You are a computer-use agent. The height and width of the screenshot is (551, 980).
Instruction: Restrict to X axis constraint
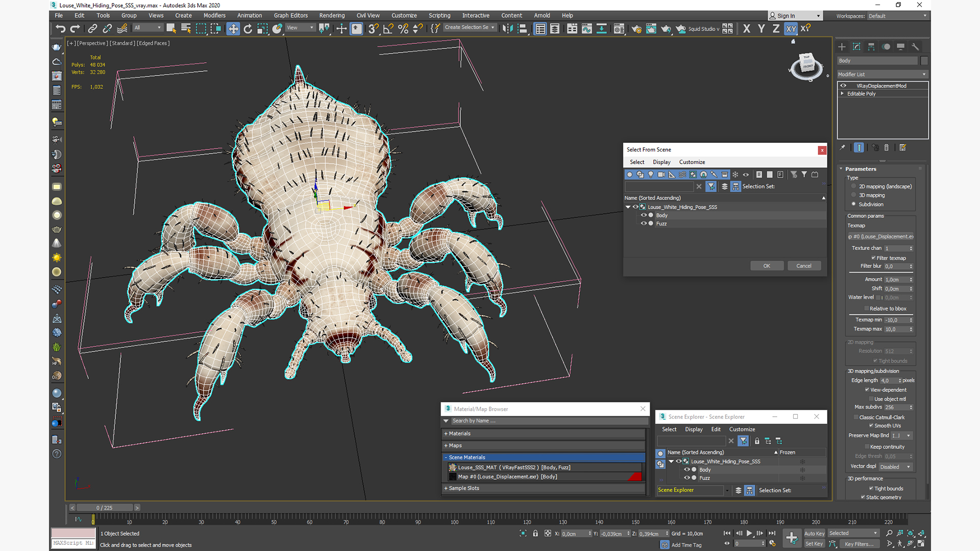click(747, 29)
